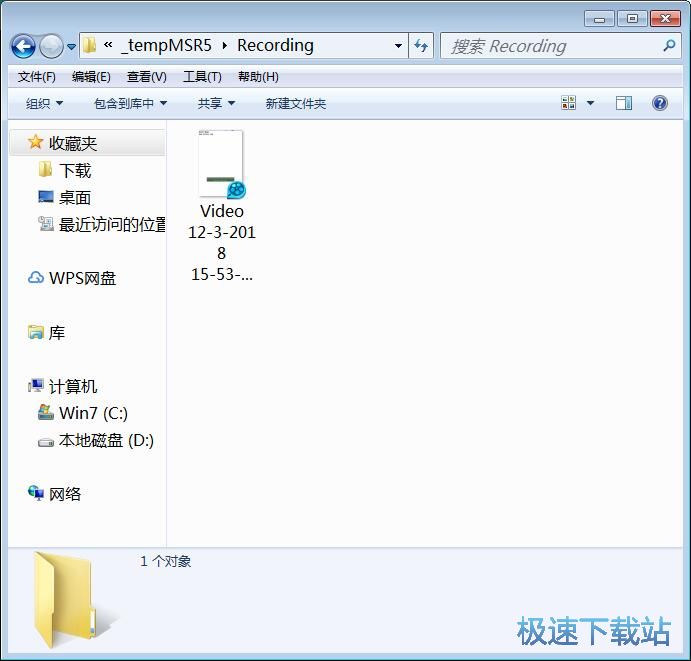Minimize the Recording window
Screen dimensions: 691x661
pos(599,19)
